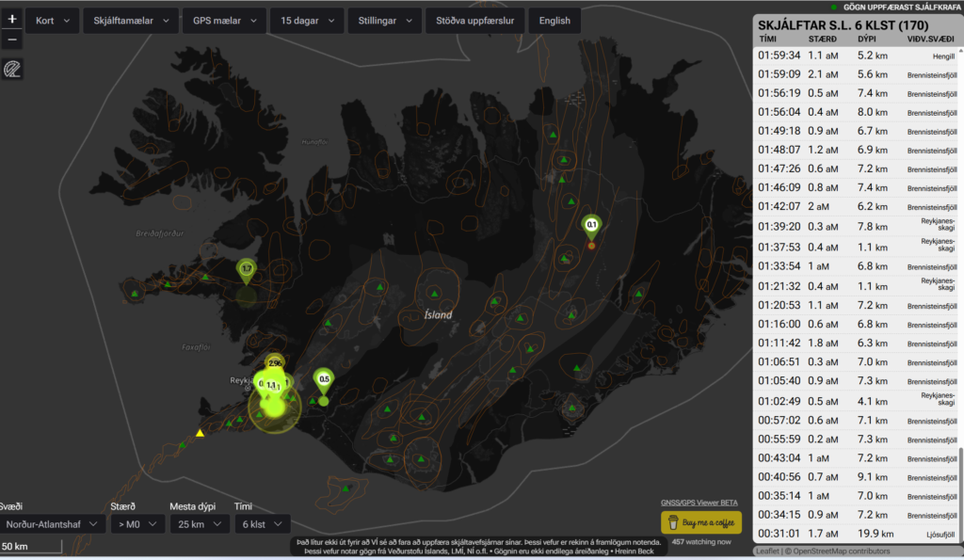Change the Svæði region selector
Screen dimensions: 964x560
point(53,524)
